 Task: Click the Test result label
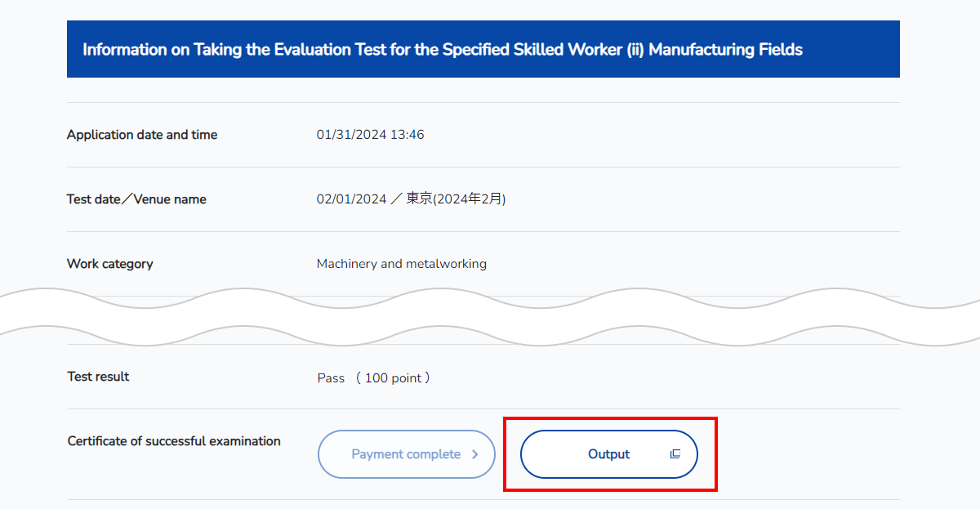tap(98, 377)
